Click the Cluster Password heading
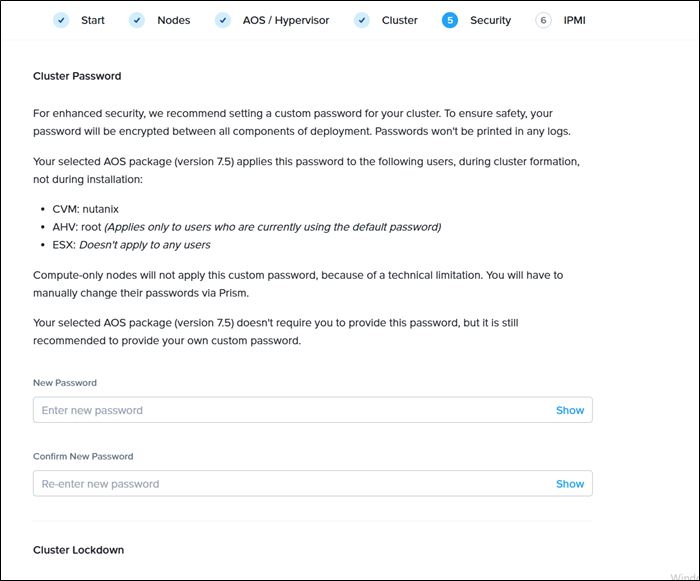This screenshot has height=581, width=700. tap(77, 76)
